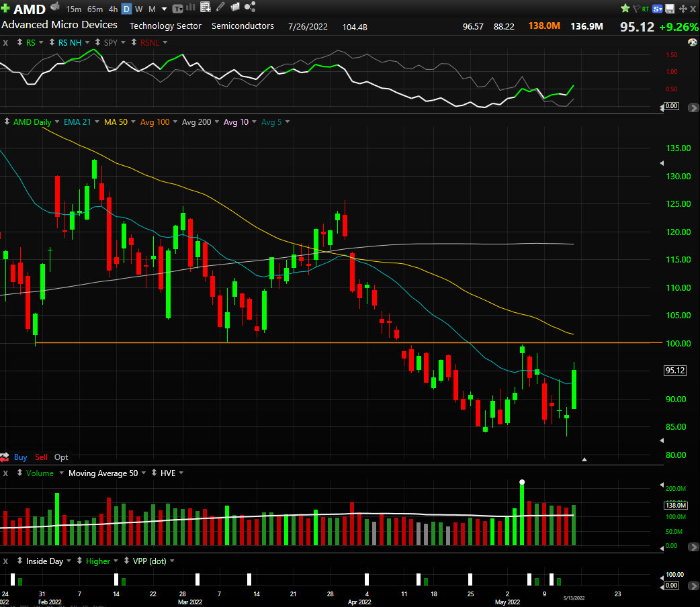Click the add indicator calendar-plus icon
Screen dimensions: 700x607
(x=206, y=7)
